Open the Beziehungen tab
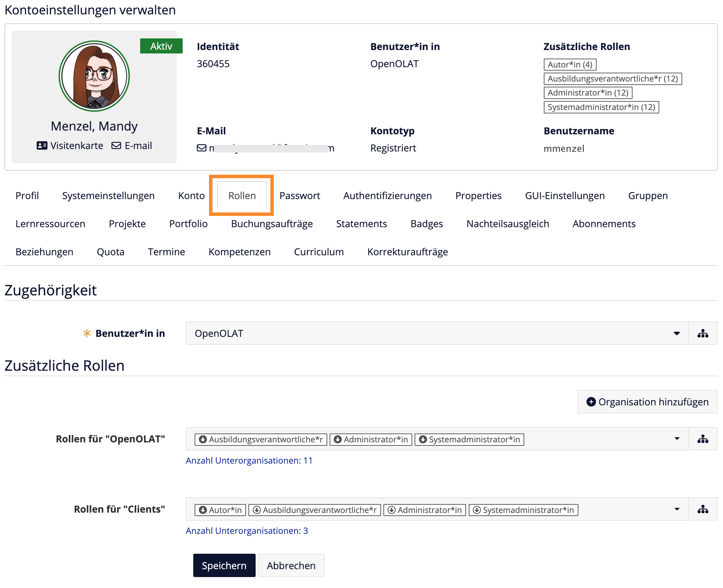Image resolution: width=723 pixels, height=588 pixels. click(x=44, y=252)
